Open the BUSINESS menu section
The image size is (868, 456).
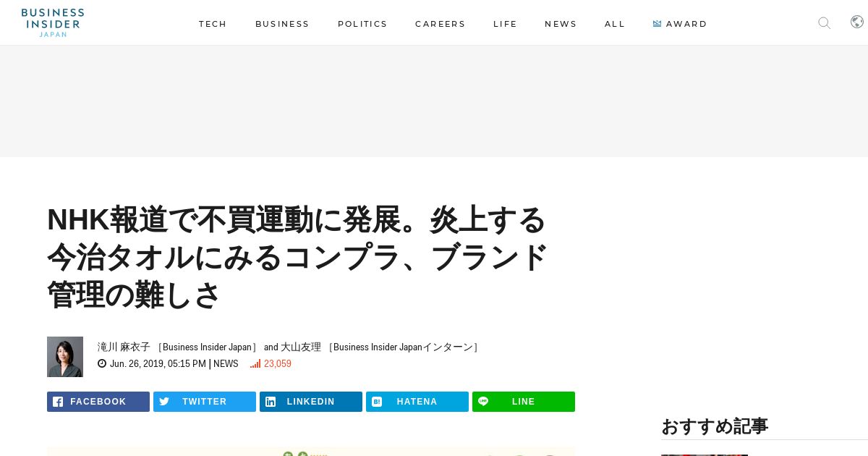coord(282,24)
